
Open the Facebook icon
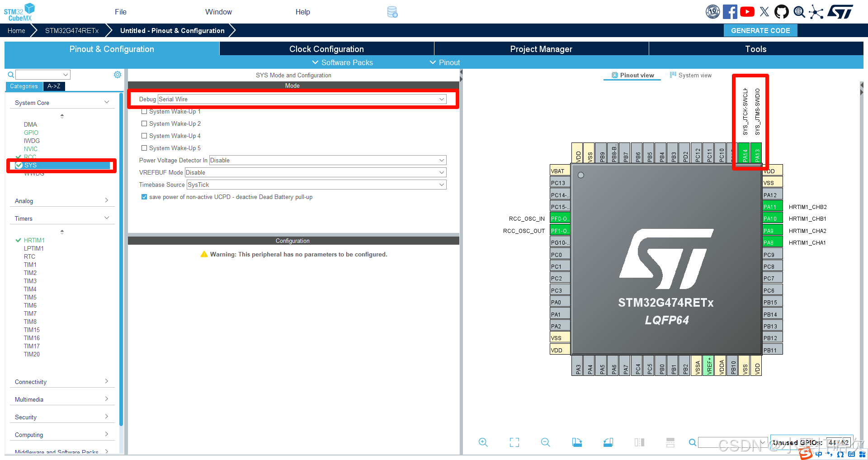click(x=730, y=12)
